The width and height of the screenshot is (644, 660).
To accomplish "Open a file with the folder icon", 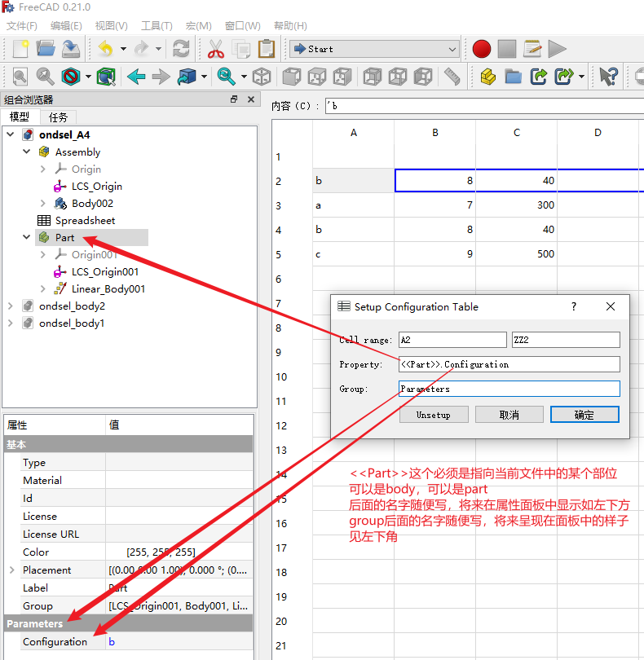I will click(46, 49).
